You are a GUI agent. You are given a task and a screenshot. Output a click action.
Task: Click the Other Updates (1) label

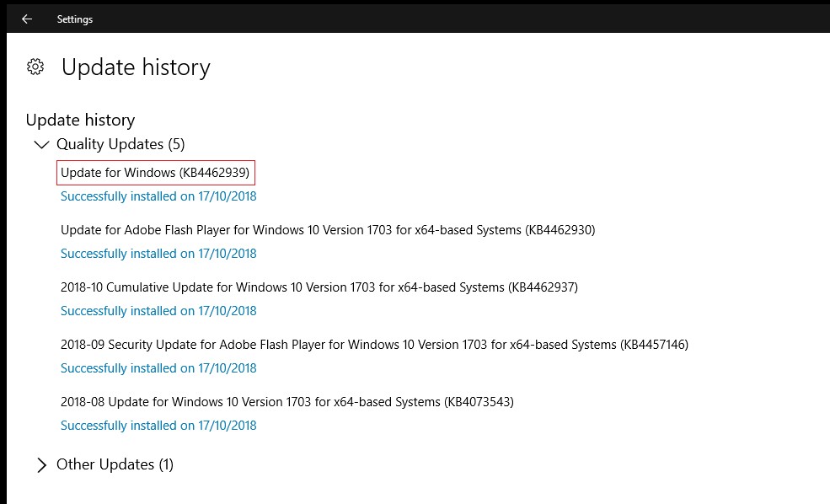point(115,464)
